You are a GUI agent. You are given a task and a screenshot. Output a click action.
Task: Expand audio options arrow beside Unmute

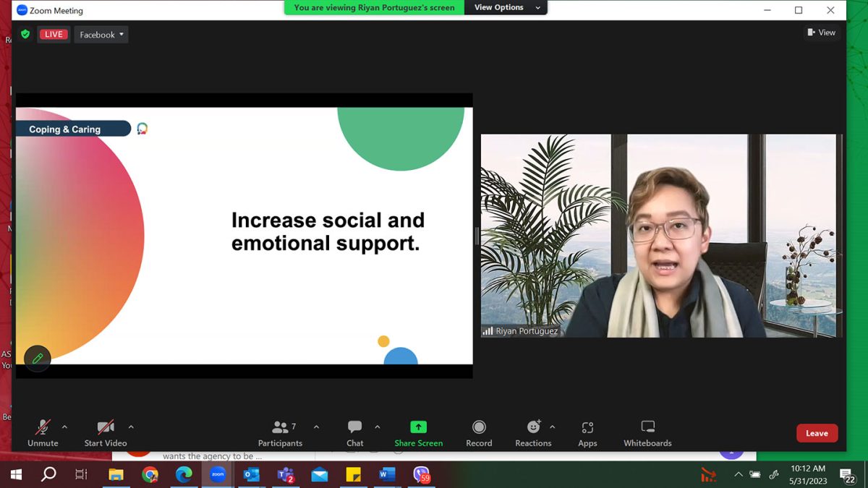(x=64, y=427)
